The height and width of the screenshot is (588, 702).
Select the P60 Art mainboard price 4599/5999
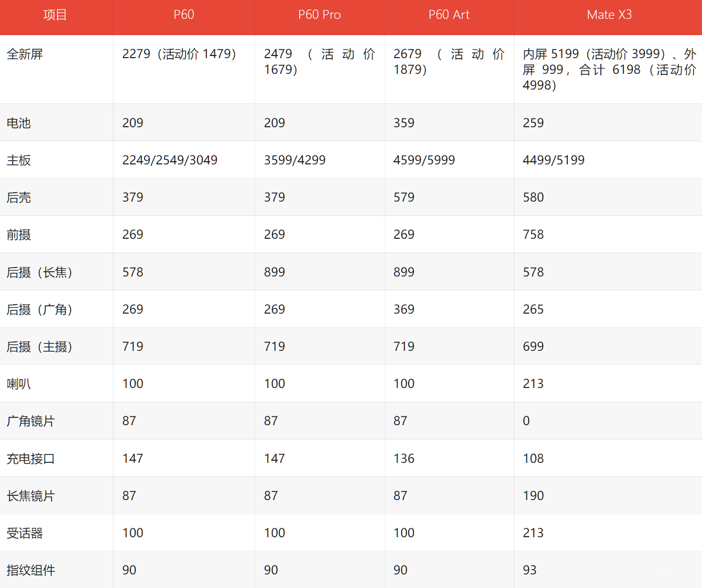click(424, 160)
